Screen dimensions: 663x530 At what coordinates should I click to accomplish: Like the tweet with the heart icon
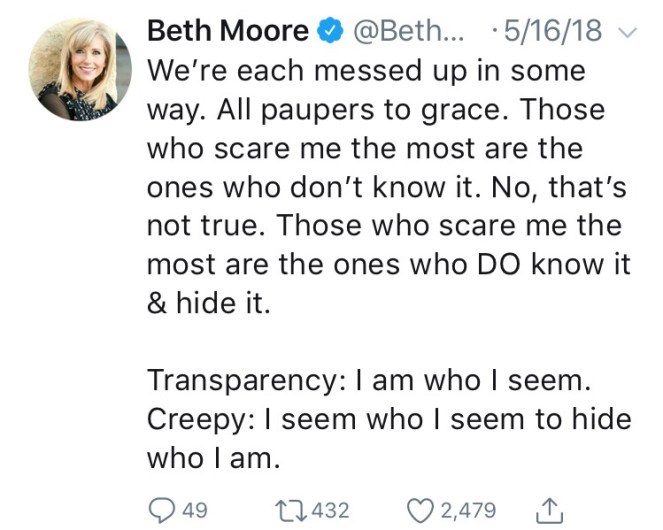click(x=423, y=510)
